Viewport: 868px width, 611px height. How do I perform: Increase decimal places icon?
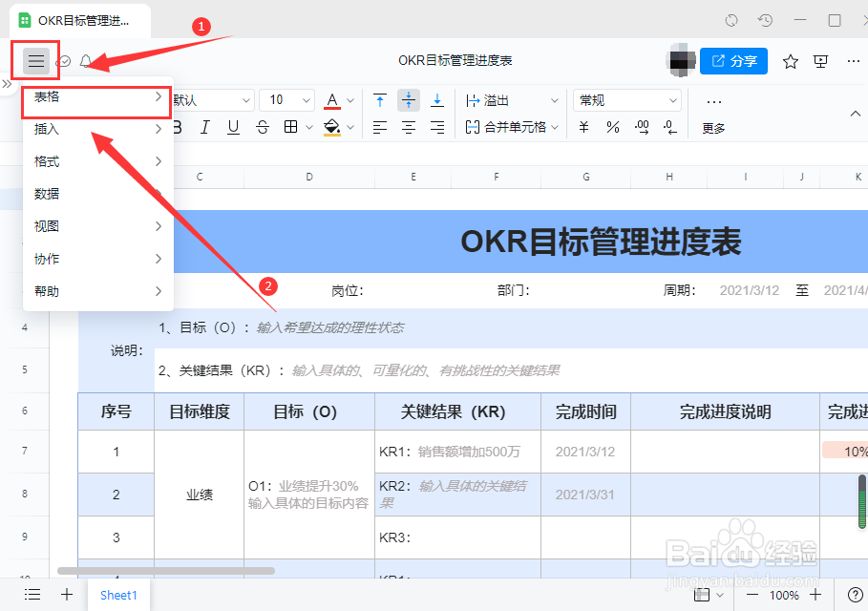coord(642,127)
